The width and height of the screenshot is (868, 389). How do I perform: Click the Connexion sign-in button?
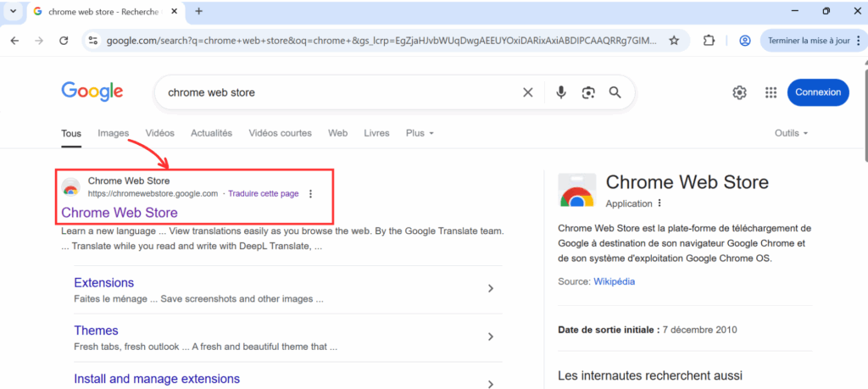[x=818, y=92]
